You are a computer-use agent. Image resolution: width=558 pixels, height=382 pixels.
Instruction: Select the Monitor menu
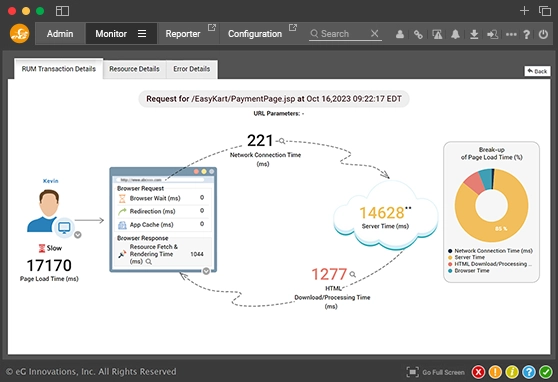111,34
